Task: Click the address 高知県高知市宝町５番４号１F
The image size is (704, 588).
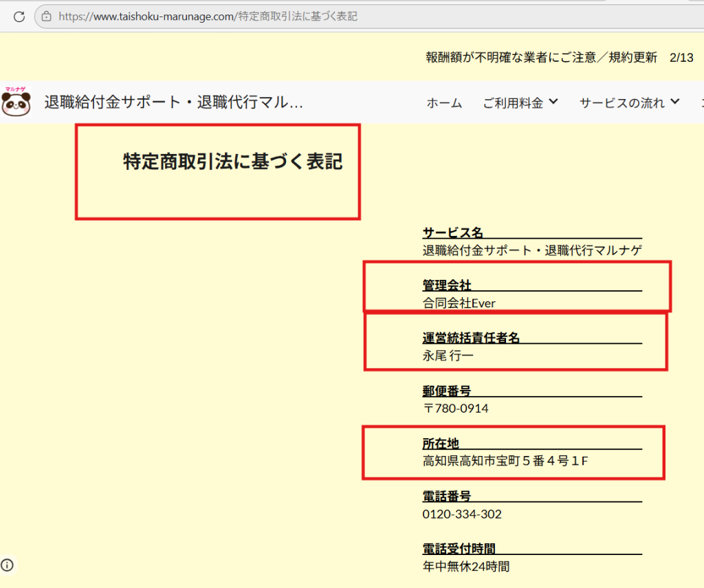Action: tap(505, 461)
